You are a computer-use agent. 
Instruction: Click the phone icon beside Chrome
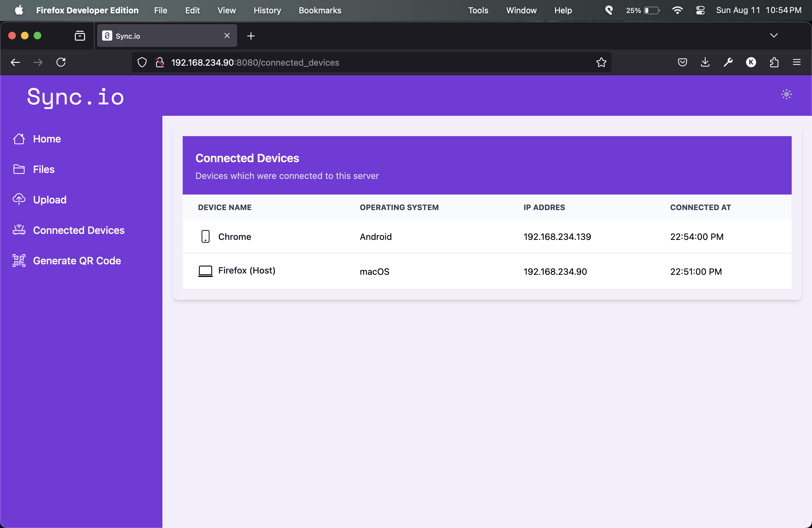click(x=206, y=236)
